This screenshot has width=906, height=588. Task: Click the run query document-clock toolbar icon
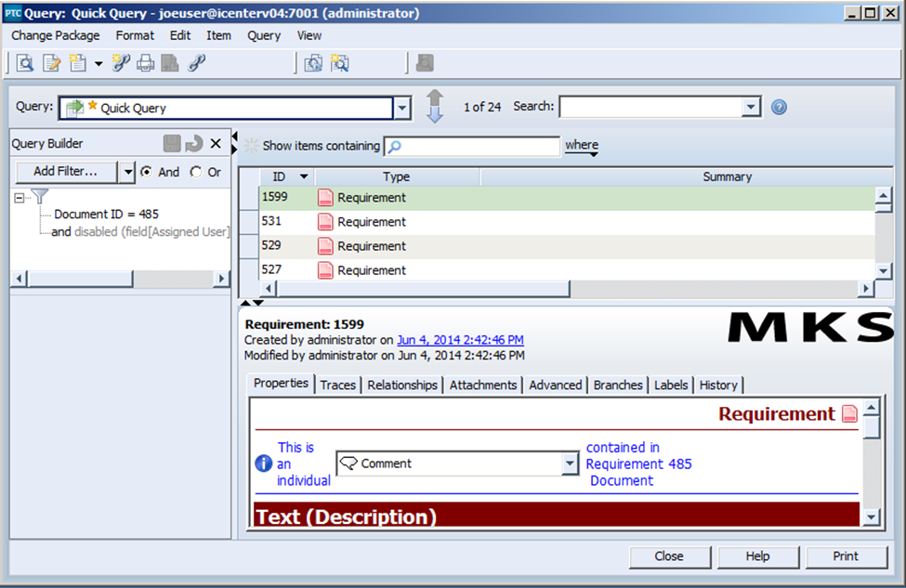[x=313, y=63]
